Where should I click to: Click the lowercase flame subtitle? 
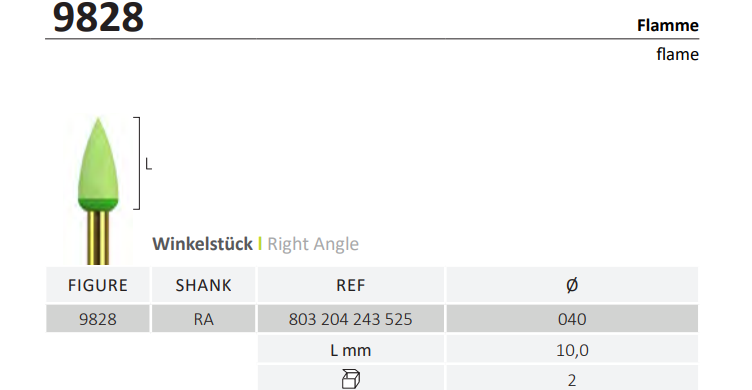[677, 54]
